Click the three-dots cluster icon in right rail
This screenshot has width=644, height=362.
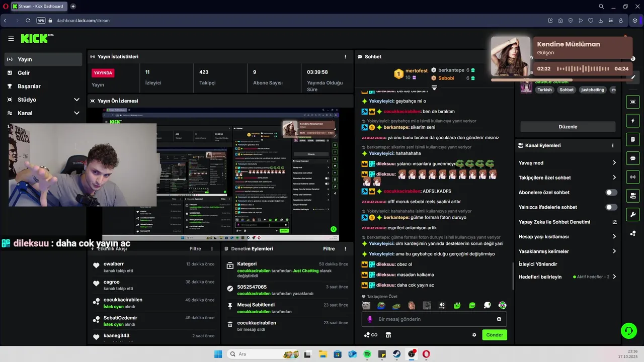click(632, 233)
